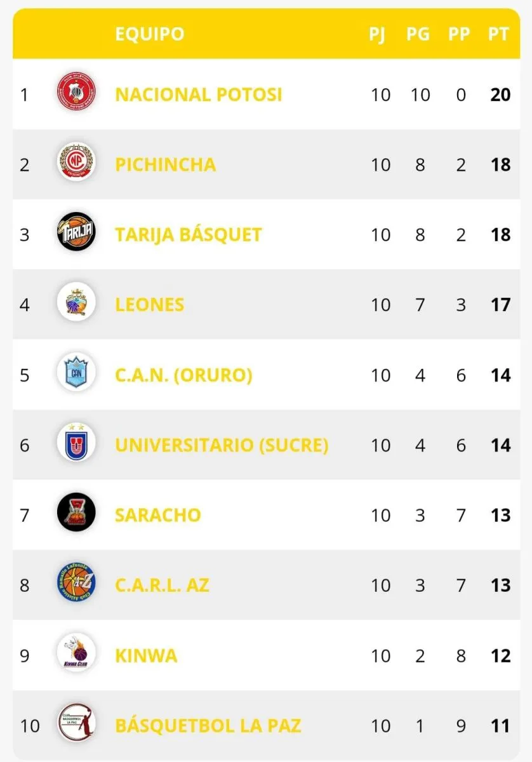Select the Saracho team logo
The image size is (532, 762).
click(x=76, y=515)
